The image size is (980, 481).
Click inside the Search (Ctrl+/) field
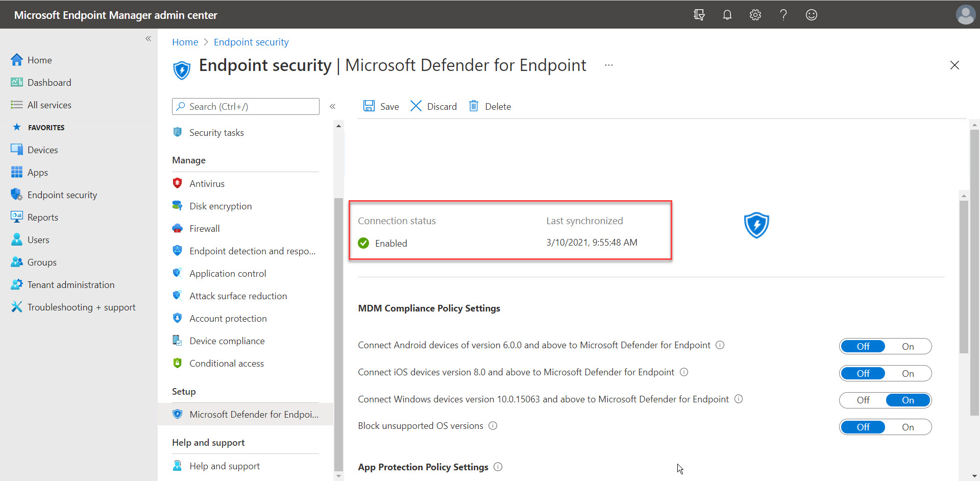246,106
